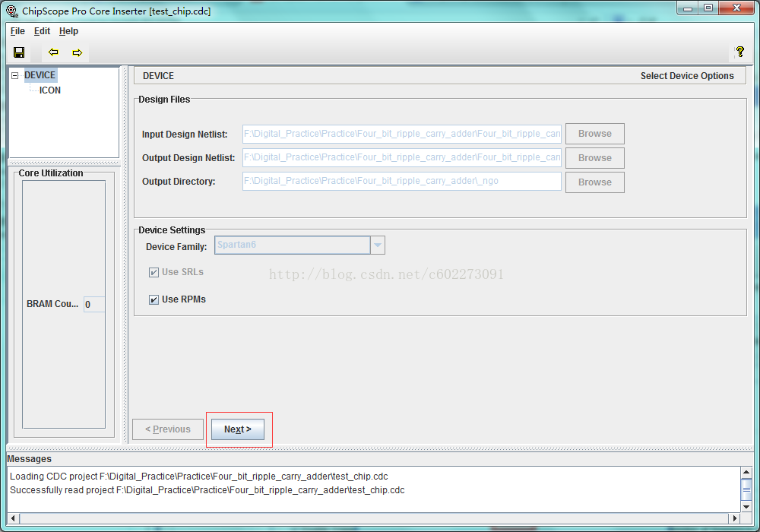Click the Messages vertical scrollbar thumb

(x=746, y=490)
